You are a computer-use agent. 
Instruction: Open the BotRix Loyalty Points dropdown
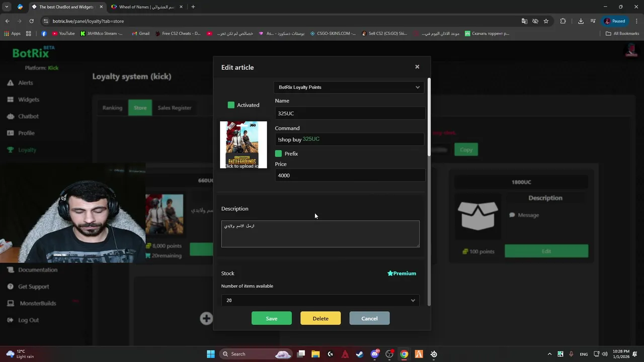pyautogui.click(x=349, y=87)
